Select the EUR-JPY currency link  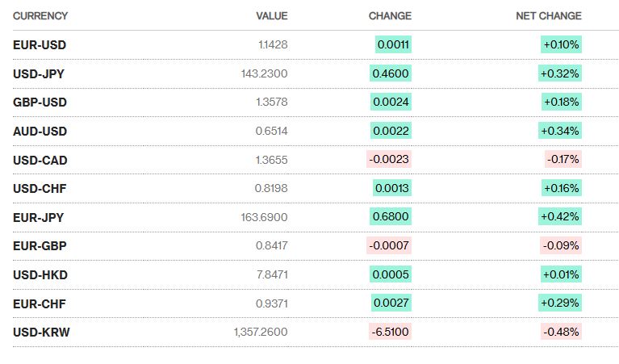(x=39, y=218)
